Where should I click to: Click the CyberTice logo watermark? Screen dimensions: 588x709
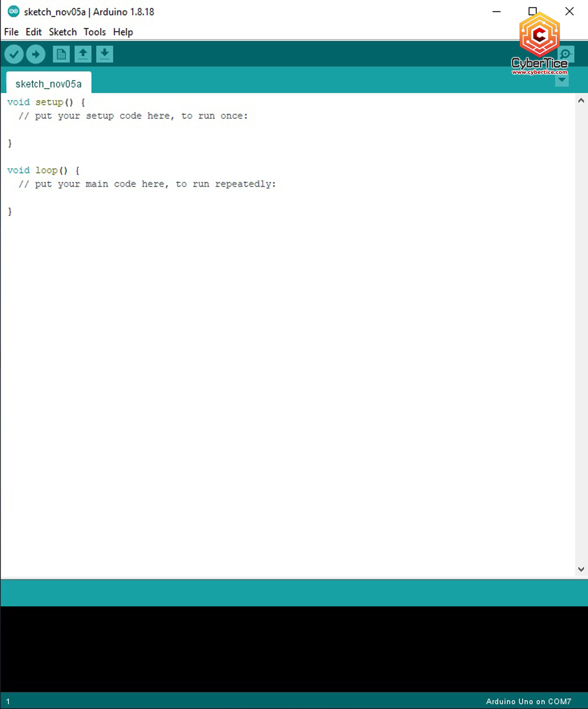[x=539, y=43]
